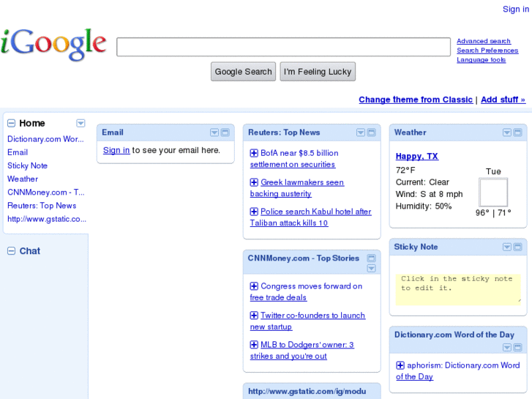
Task: Select Weather in the sidebar list
Action: 23,179
